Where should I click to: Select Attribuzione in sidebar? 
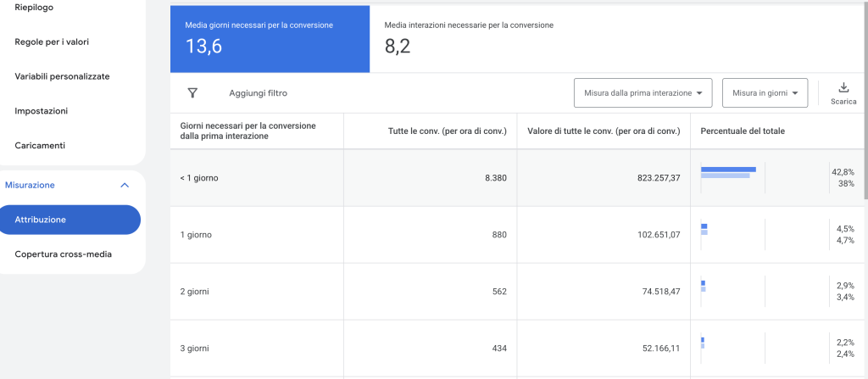(70, 220)
